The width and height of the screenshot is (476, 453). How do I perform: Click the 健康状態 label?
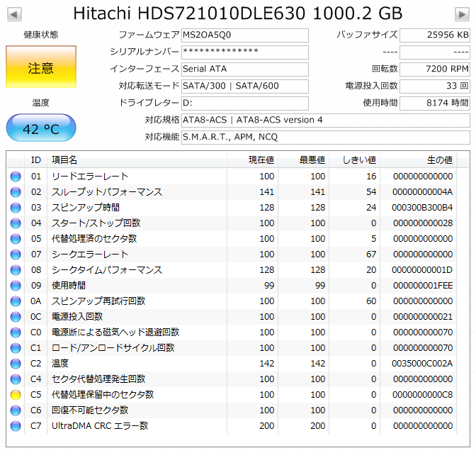(41, 35)
